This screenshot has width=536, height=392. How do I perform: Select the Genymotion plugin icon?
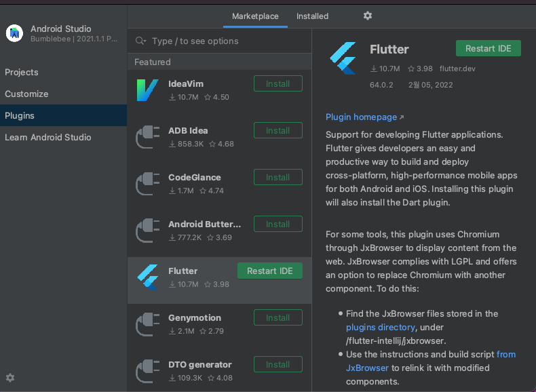point(148,324)
